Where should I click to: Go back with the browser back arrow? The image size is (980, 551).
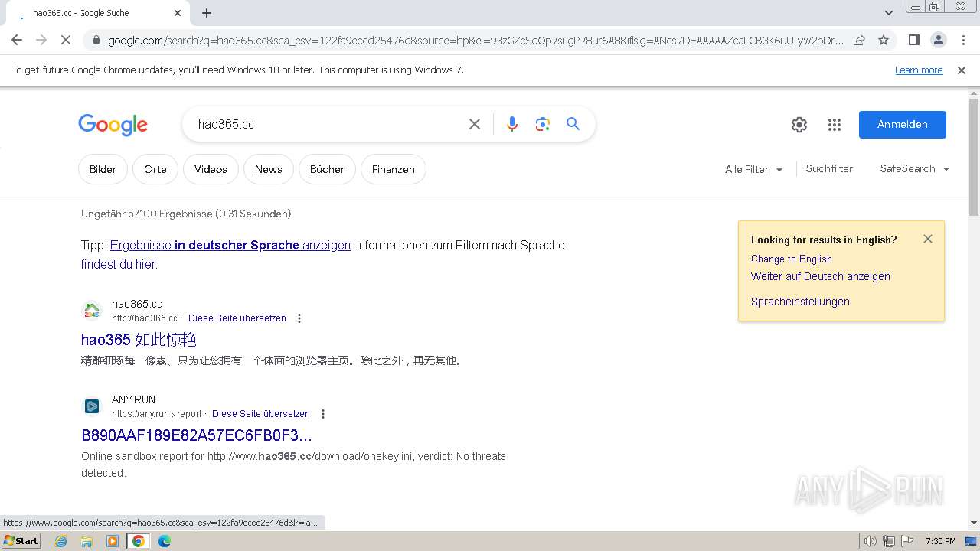pos(17,40)
